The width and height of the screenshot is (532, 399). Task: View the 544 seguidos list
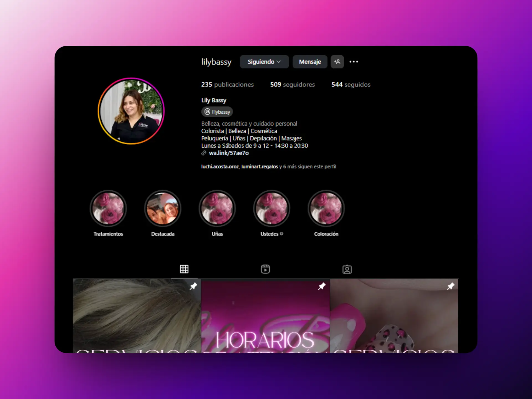pos(351,85)
